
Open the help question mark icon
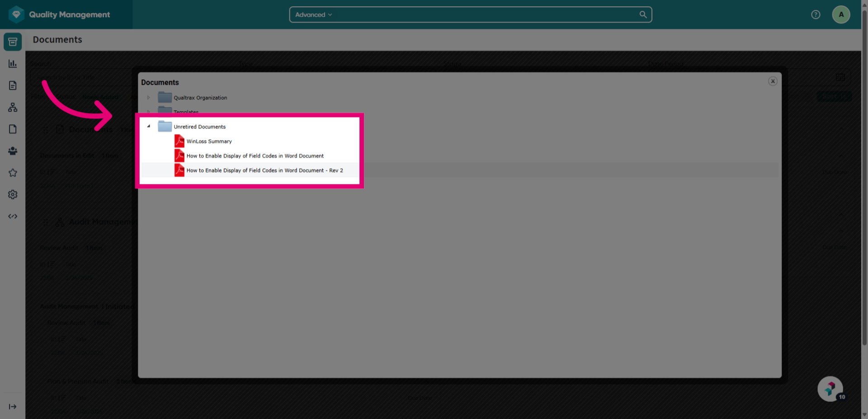pyautogui.click(x=816, y=14)
